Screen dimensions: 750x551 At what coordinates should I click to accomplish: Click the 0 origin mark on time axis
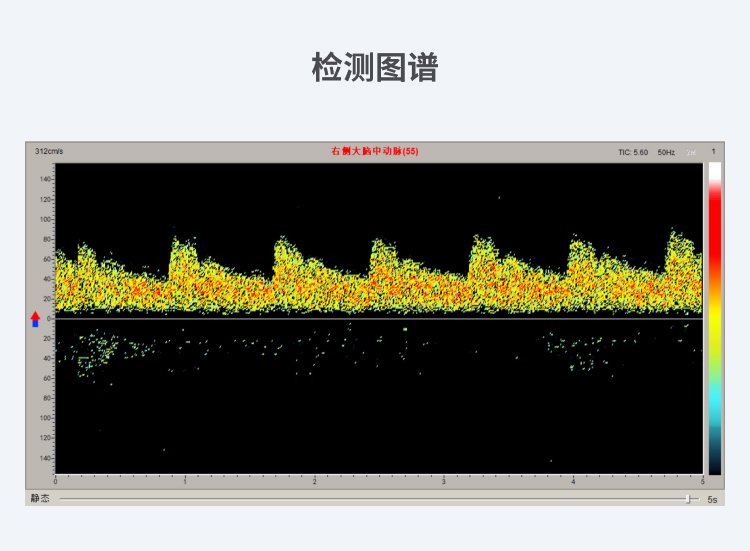click(56, 481)
